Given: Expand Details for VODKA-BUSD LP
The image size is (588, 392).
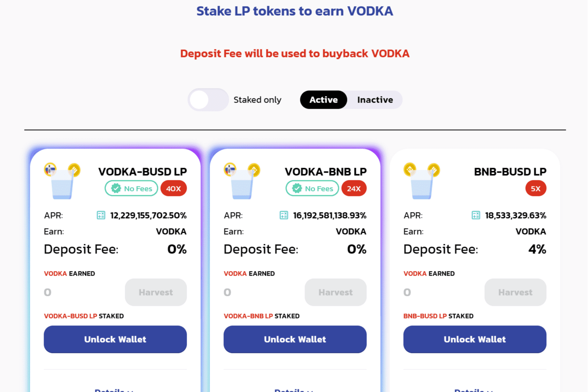Looking at the screenshot, I should coord(113,390).
